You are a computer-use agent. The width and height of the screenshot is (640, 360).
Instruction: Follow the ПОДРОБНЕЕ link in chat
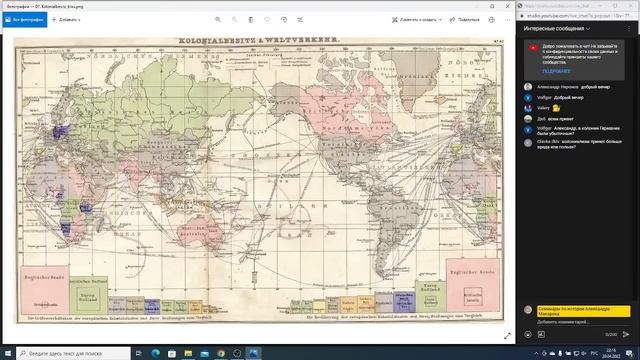tap(556, 71)
